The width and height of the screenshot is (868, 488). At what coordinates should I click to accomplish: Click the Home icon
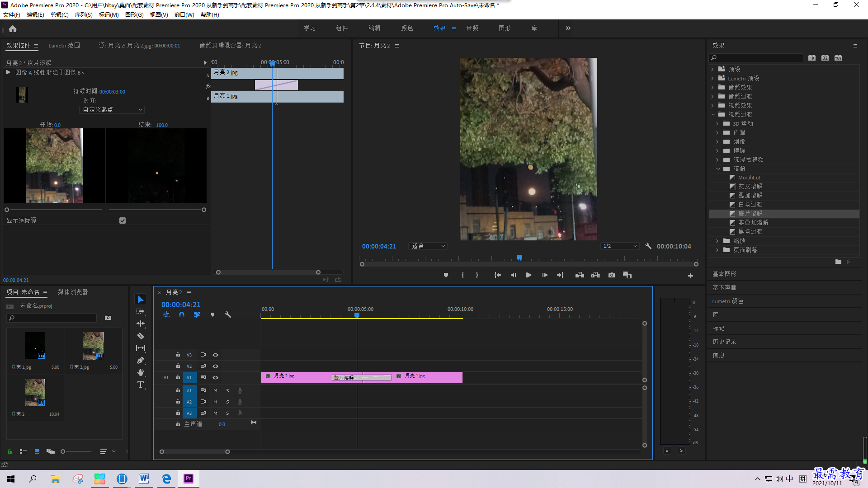(x=13, y=28)
